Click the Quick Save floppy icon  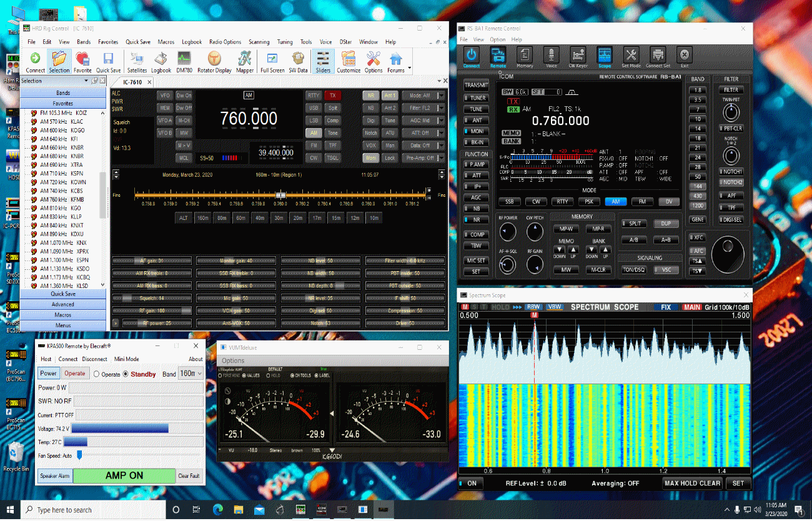tap(108, 62)
